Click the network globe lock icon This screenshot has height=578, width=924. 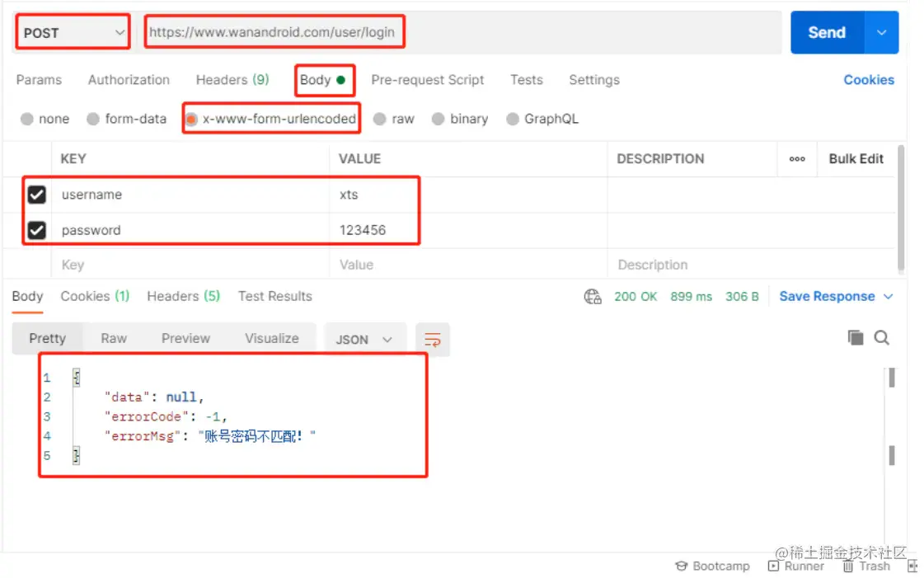(592, 296)
